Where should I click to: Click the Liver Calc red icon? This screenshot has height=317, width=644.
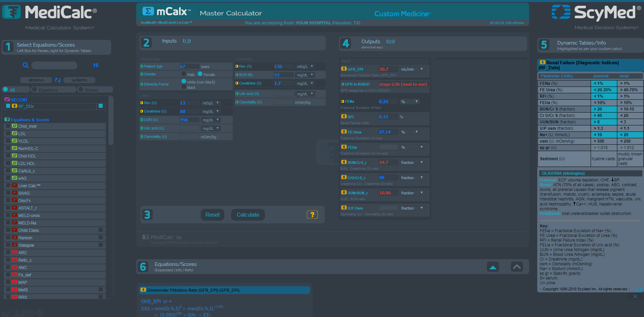(15, 186)
